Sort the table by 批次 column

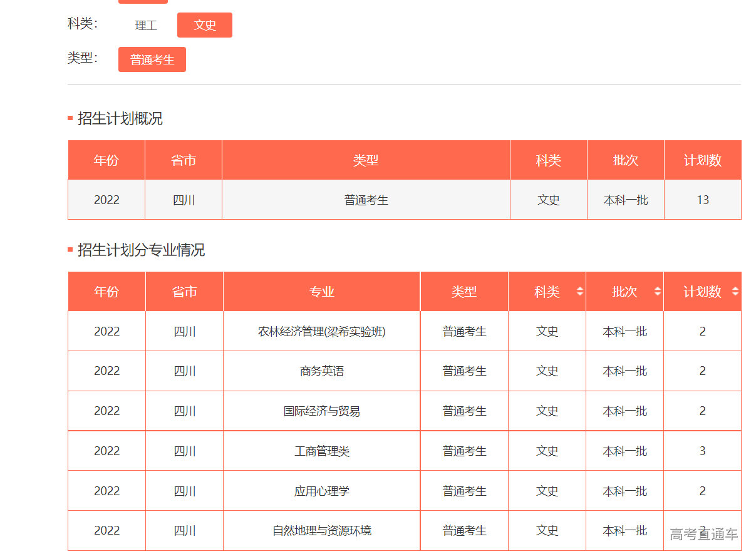(x=657, y=291)
